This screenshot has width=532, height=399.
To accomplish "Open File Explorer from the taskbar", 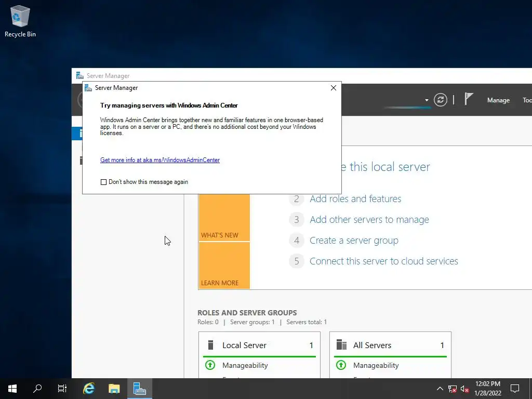I will 114,389.
